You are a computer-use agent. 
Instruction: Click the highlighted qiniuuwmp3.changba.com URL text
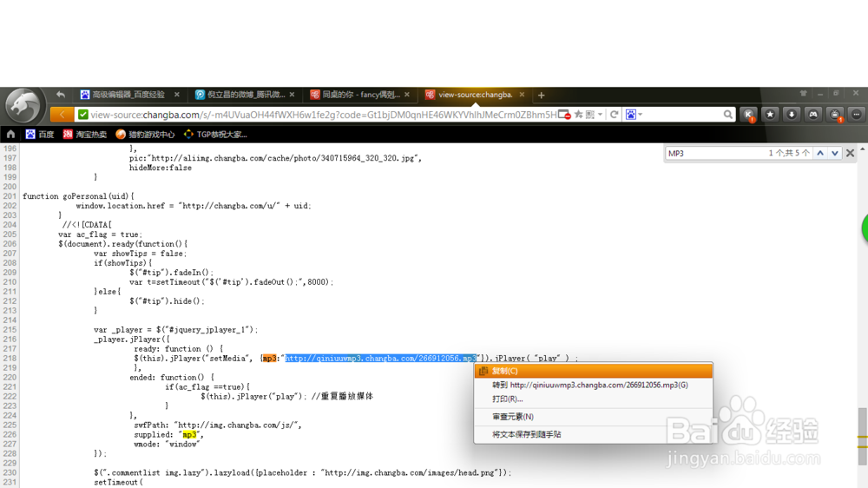380,359
